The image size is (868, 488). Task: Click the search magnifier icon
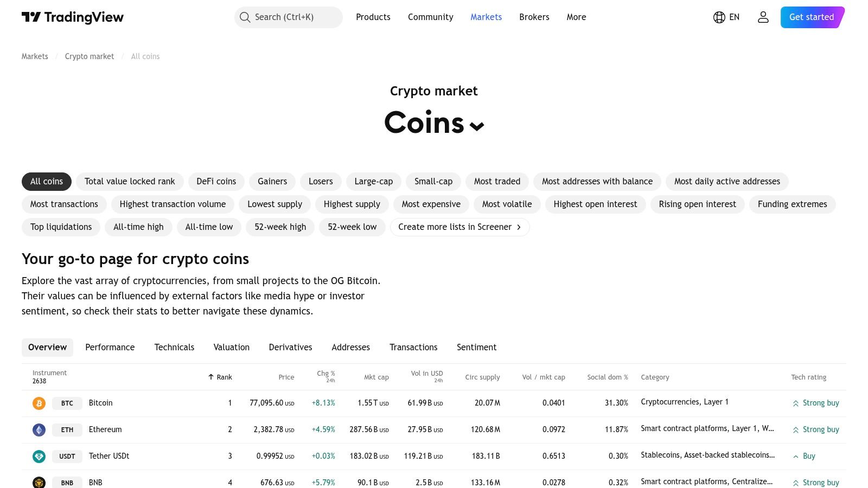pyautogui.click(x=245, y=17)
